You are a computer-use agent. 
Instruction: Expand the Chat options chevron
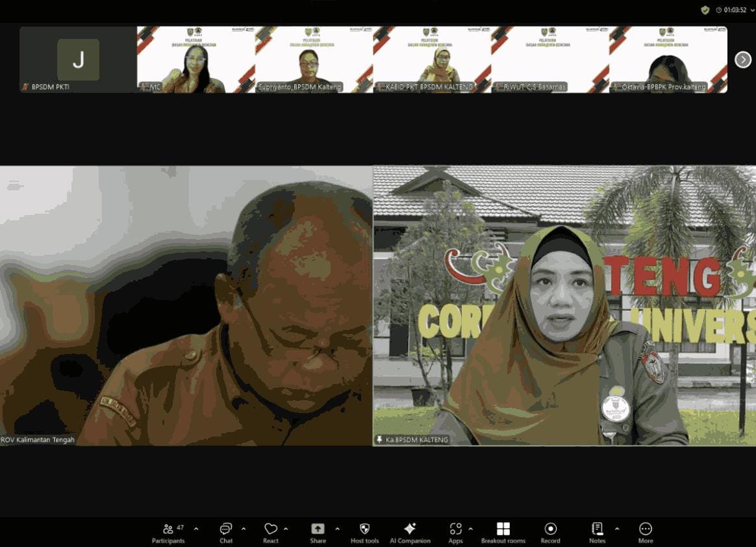coord(244,528)
